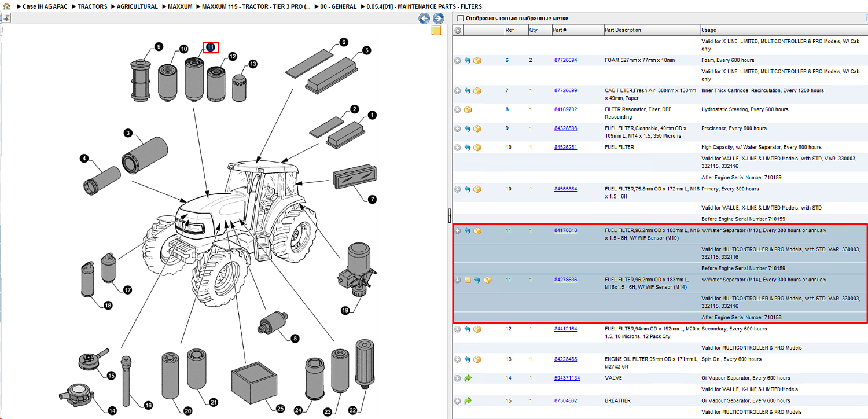This screenshot has height=419, width=868.
Task: Expand the row for part 84412164
Action: click(457, 329)
